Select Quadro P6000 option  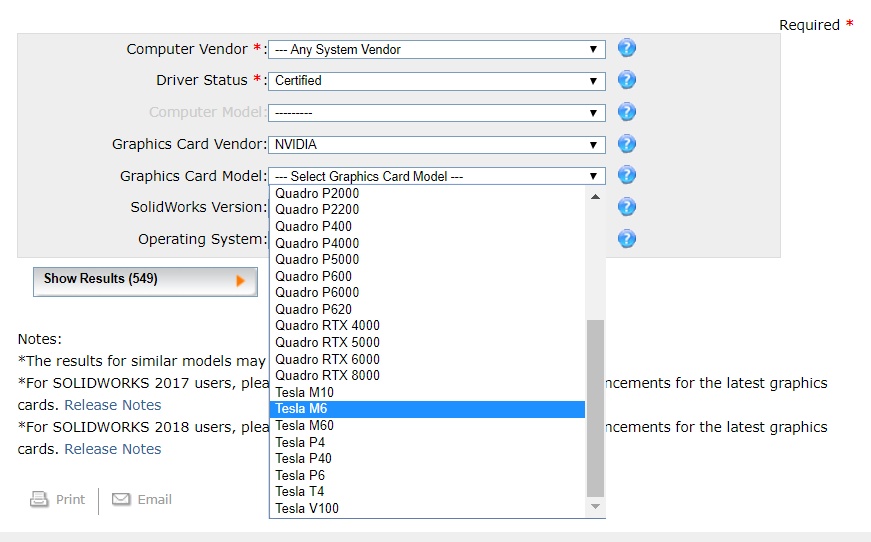[427, 292]
